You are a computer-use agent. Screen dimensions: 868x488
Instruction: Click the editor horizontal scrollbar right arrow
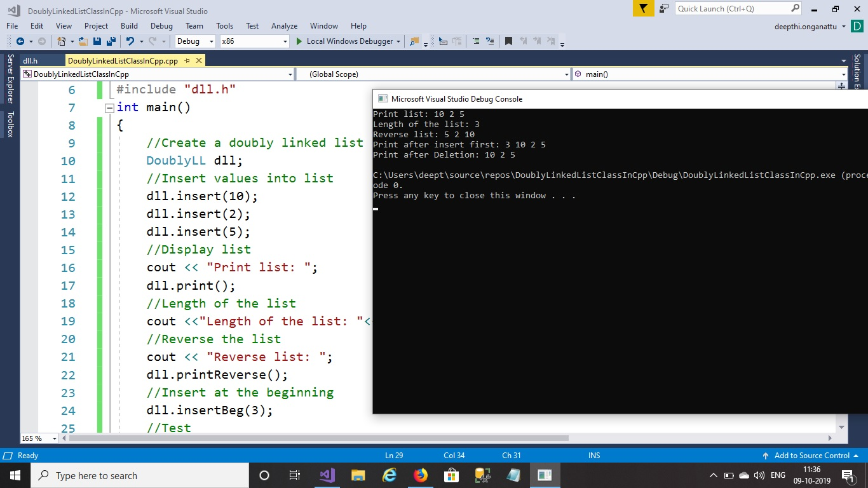[x=830, y=438]
